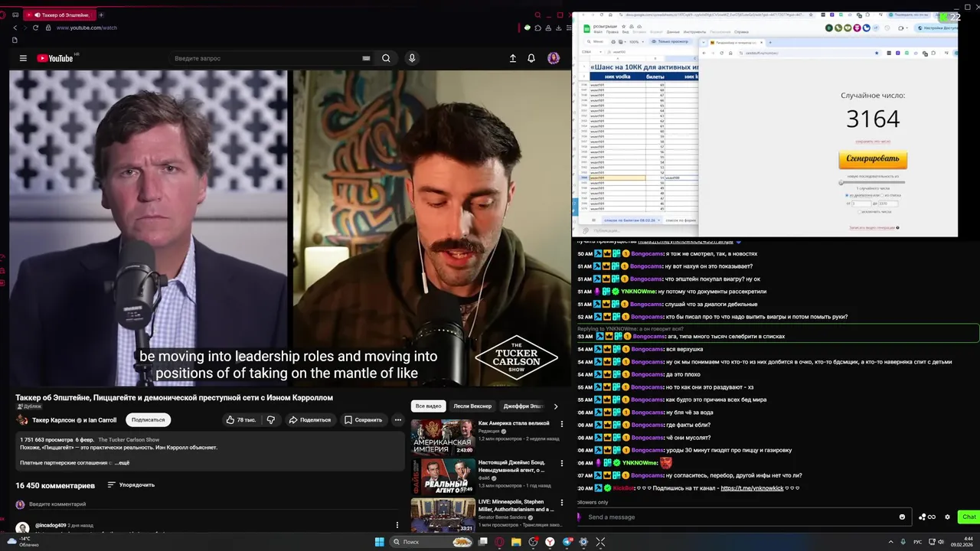Open the YouTube guide hamburger menu
Viewport: 980px width, 551px height.
pyautogui.click(x=23, y=58)
